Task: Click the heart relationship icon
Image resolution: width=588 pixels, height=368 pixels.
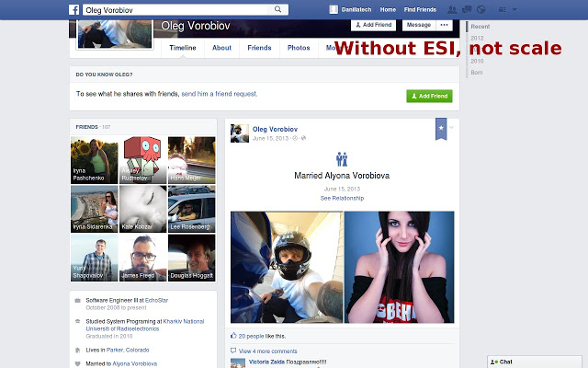Action: click(77, 363)
